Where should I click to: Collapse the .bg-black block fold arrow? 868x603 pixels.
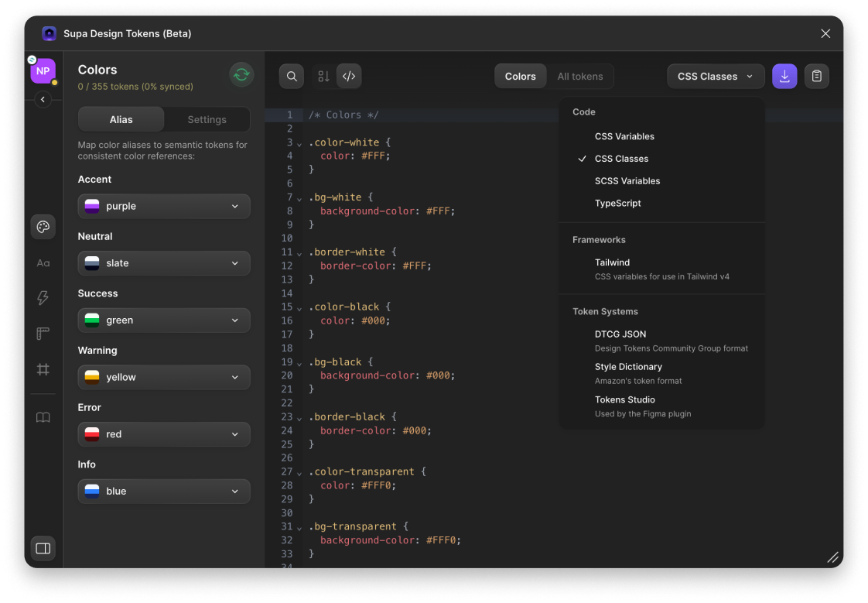[x=299, y=363]
